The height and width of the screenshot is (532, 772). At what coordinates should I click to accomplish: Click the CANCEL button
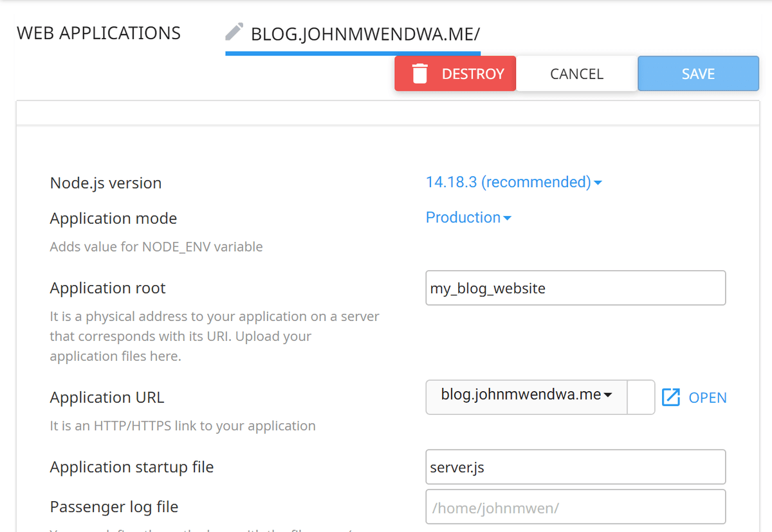coord(576,73)
